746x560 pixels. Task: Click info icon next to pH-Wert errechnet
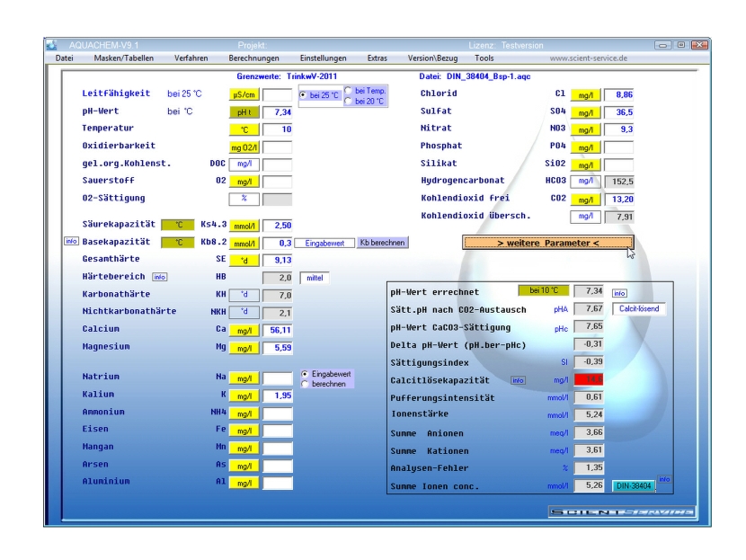(x=619, y=292)
